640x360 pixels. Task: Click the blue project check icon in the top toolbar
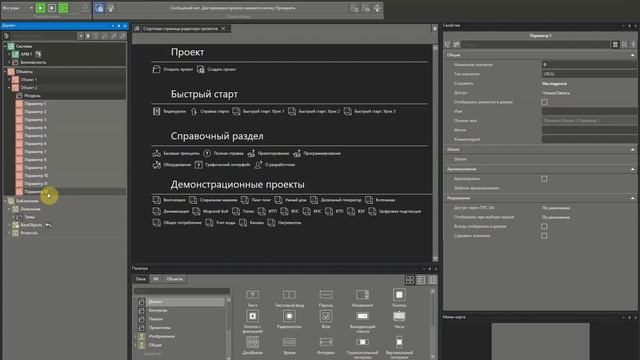pos(99,8)
